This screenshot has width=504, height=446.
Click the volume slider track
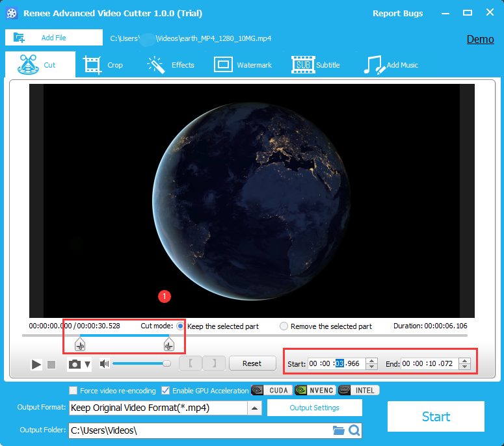pyautogui.click(x=140, y=364)
